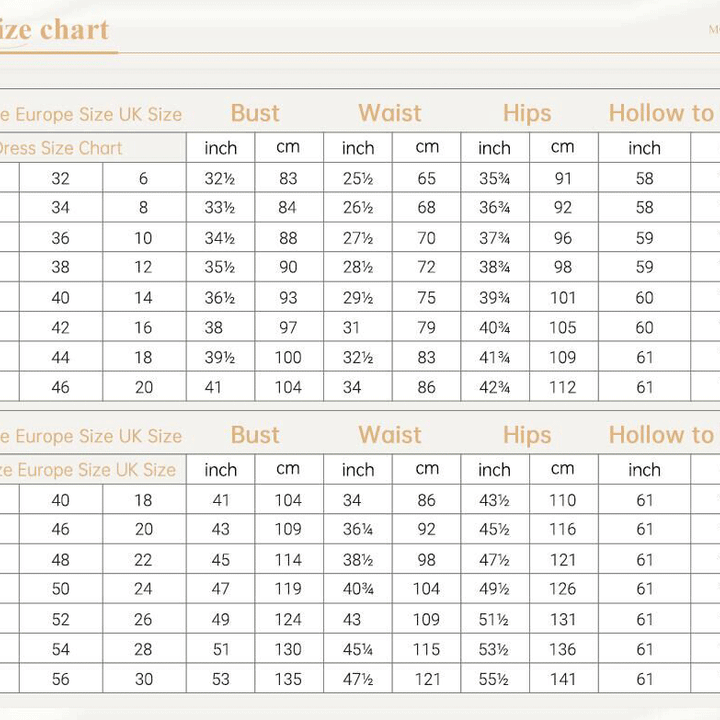Click the bust cm value 119
This screenshot has width=720, height=720.
(x=288, y=590)
